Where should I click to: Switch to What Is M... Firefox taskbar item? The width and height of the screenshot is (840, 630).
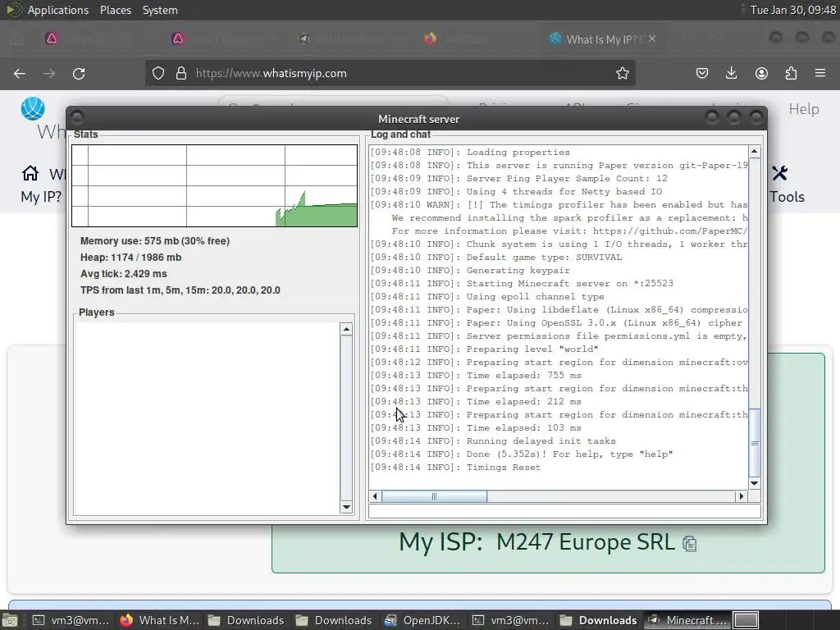pyautogui.click(x=159, y=620)
